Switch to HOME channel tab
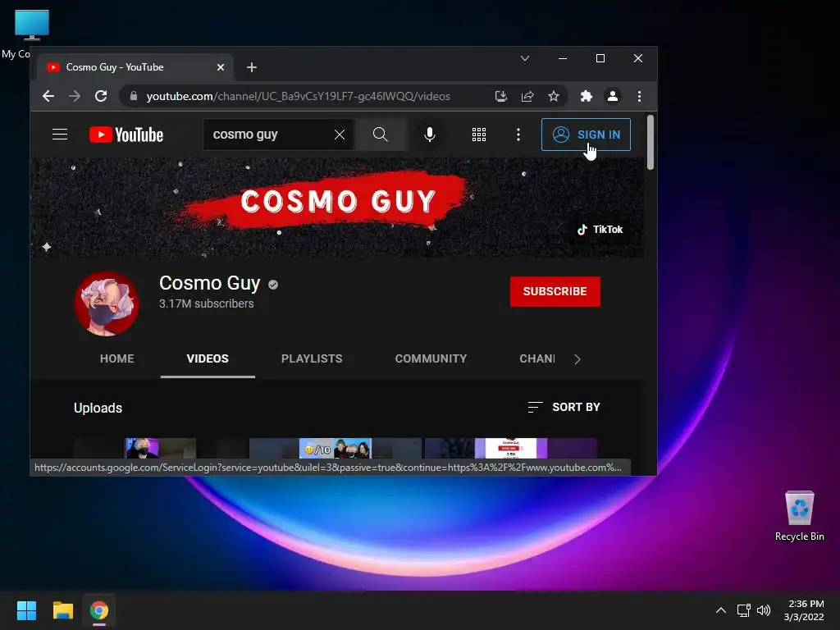 (x=116, y=358)
